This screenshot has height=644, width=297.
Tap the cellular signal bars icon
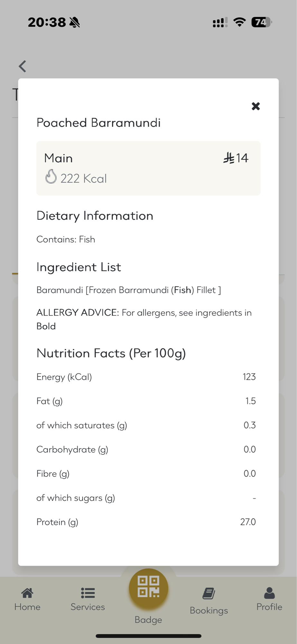220,23
